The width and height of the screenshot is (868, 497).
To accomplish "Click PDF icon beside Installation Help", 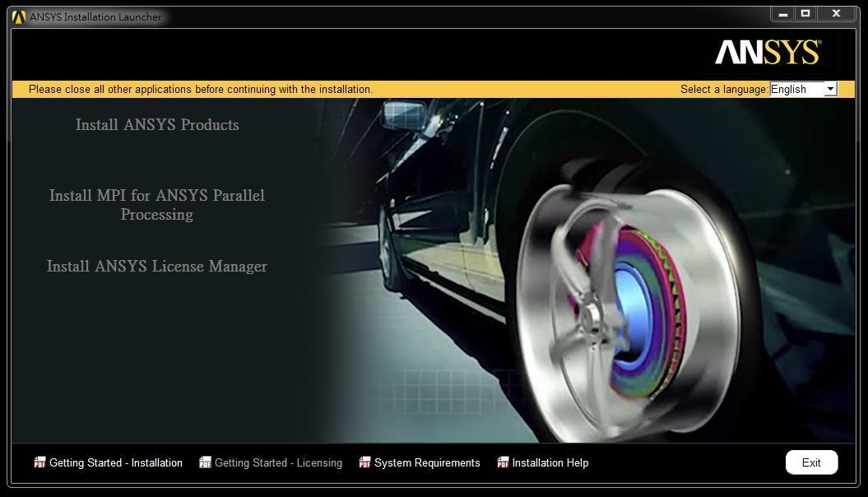I will (x=503, y=462).
